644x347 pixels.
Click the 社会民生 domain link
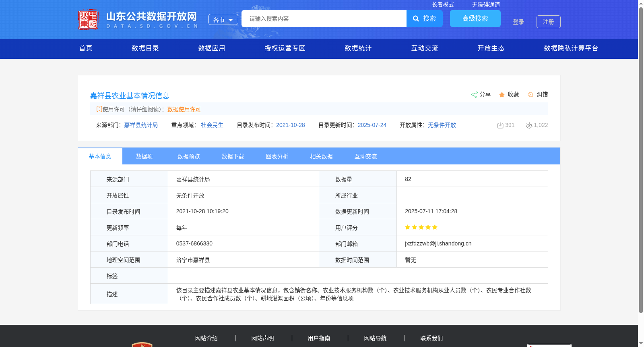click(x=212, y=125)
